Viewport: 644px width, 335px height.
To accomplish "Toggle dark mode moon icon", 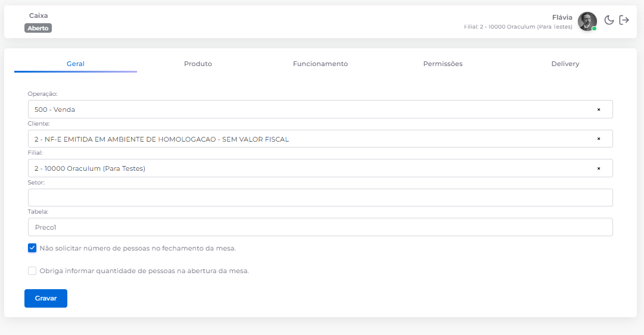I will (x=609, y=20).
